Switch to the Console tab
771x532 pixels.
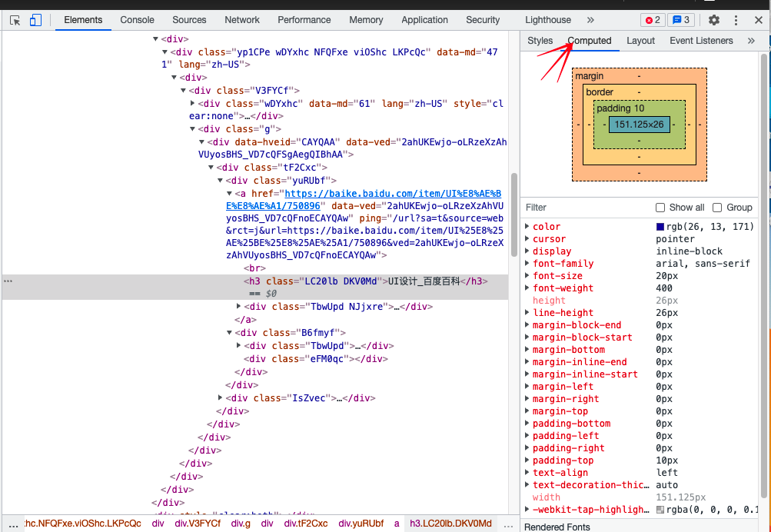[x=137, y=20]
